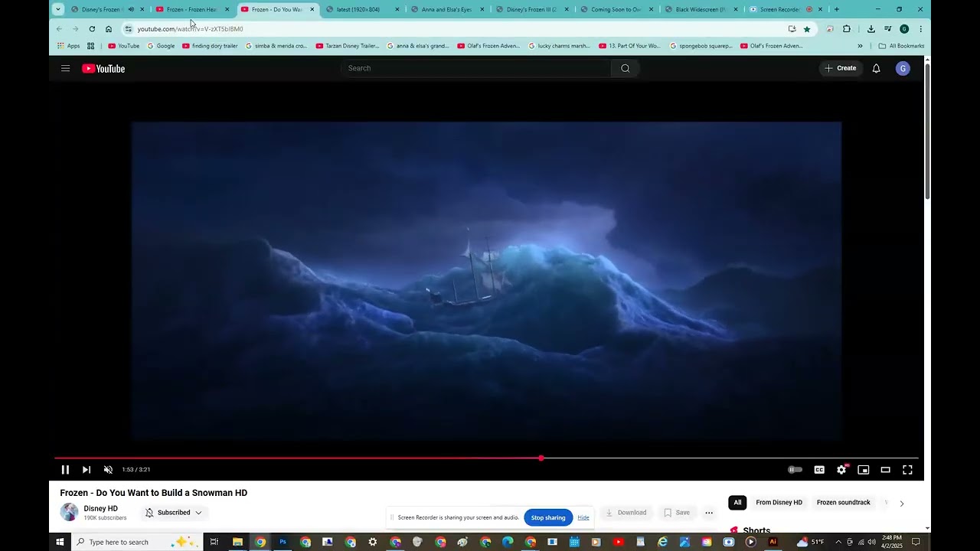Viewport: 980px width, 551px height.
Task: Expand hidden bookmarks chevron
Action: point(860,46)
